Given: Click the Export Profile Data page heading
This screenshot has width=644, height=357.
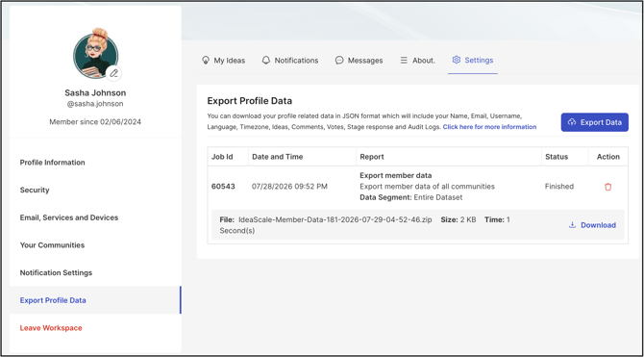Looking at the screenshot, I should pos(249,101).
